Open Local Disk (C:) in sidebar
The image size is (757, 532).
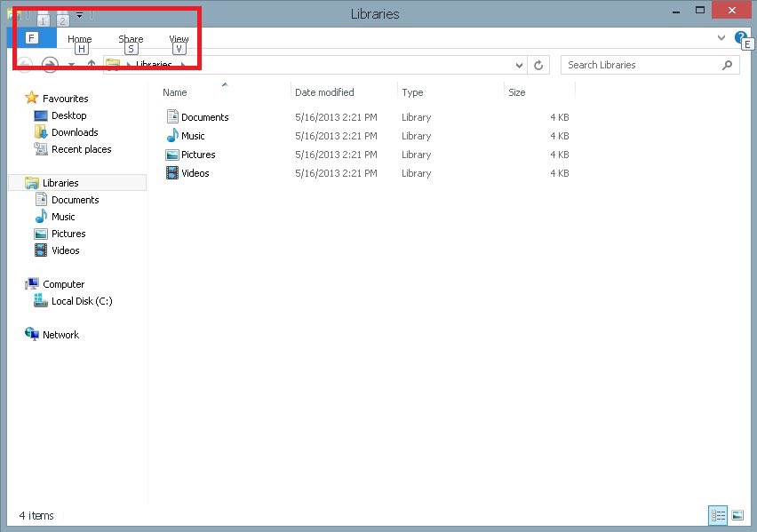pos(82,301)
